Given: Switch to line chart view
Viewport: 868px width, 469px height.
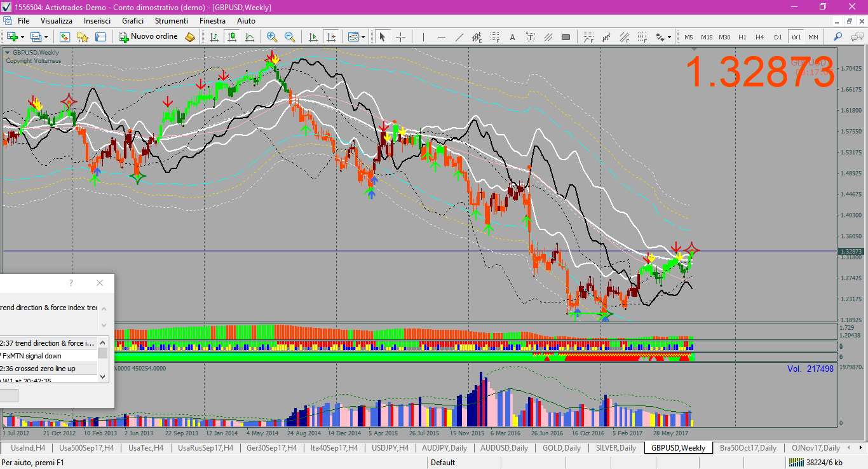Looking at the screenshot, I should click(x=250, y=37).
